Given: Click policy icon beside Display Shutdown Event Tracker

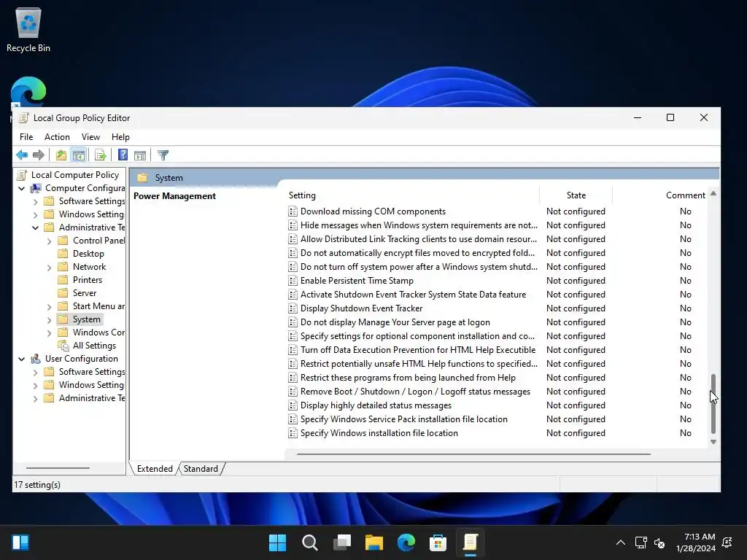Looking at the screenshot, I should point(293,308).
